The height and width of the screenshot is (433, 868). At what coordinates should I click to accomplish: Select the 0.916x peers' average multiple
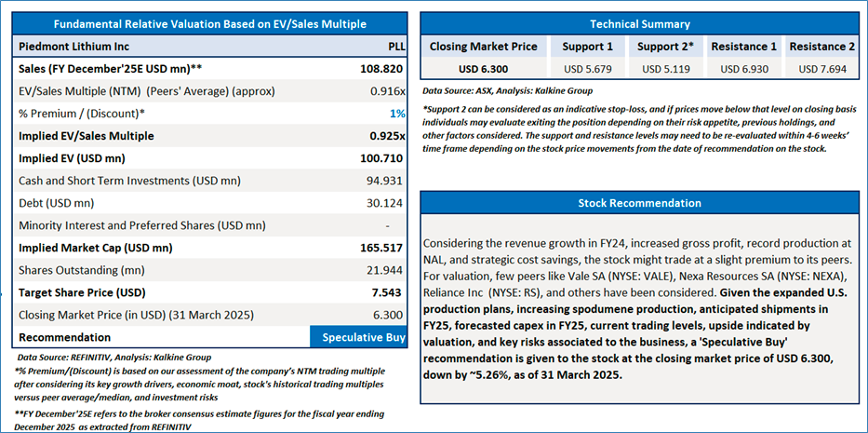coord(384,91)
